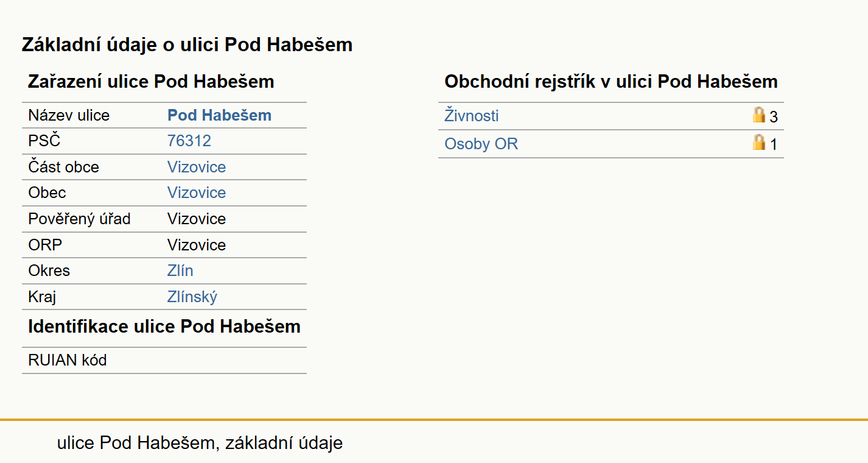The image size is (868, 463).
Task: Open the Zlín district link
Action: pos(180,270)
